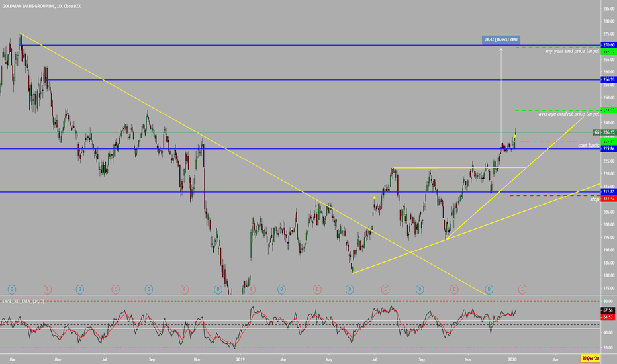The width and height of the screenshot is (617, 364).
Task: Open the SNAB_RSI_EMA indicator label
Action: coord(23,301)
